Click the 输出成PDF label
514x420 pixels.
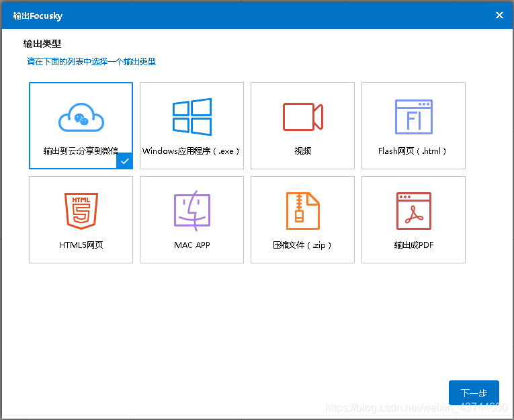pos(414,245)
